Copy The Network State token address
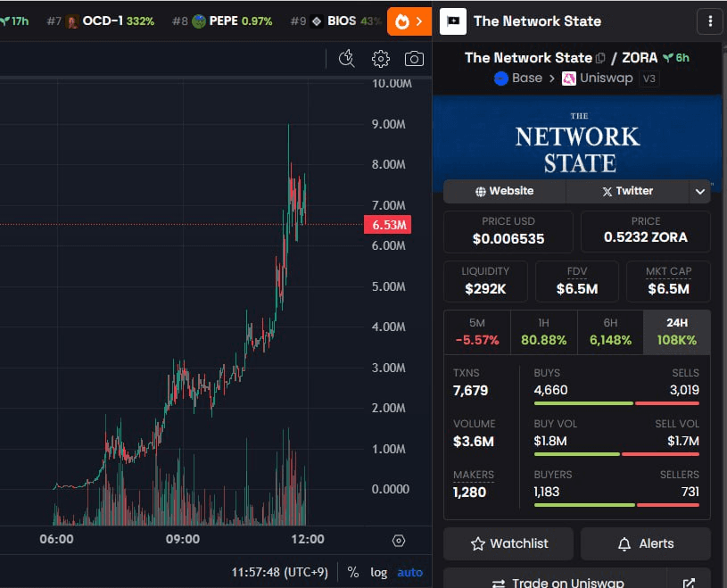Screen dimensions: 727x588 pyautogui.click(x=600, y=58)
